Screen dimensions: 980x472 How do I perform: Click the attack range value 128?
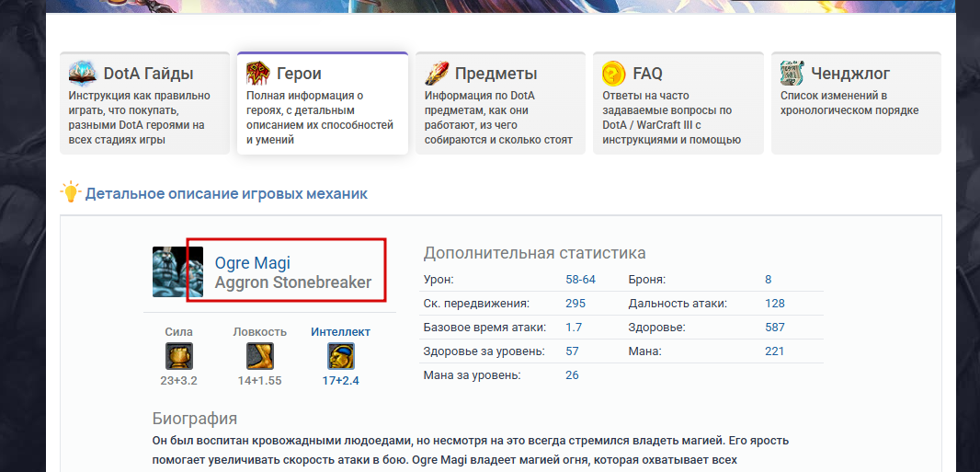click(x=775, y=304)
